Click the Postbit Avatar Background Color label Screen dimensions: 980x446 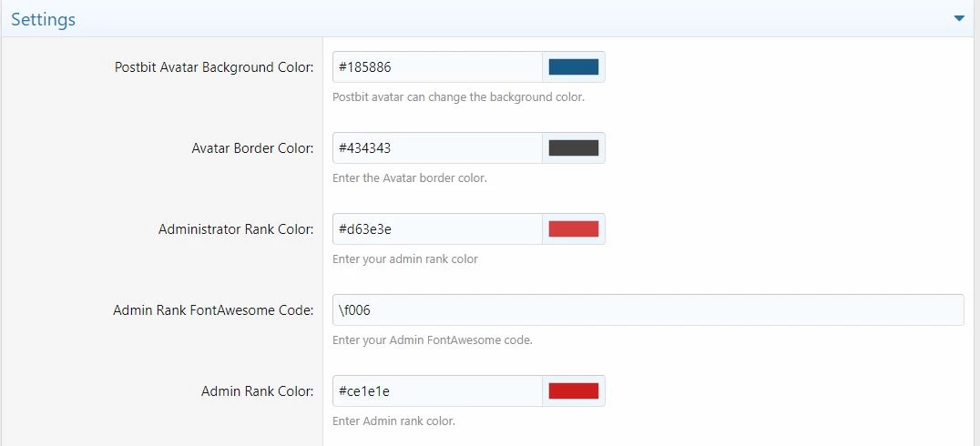click(x=214, y=67)
